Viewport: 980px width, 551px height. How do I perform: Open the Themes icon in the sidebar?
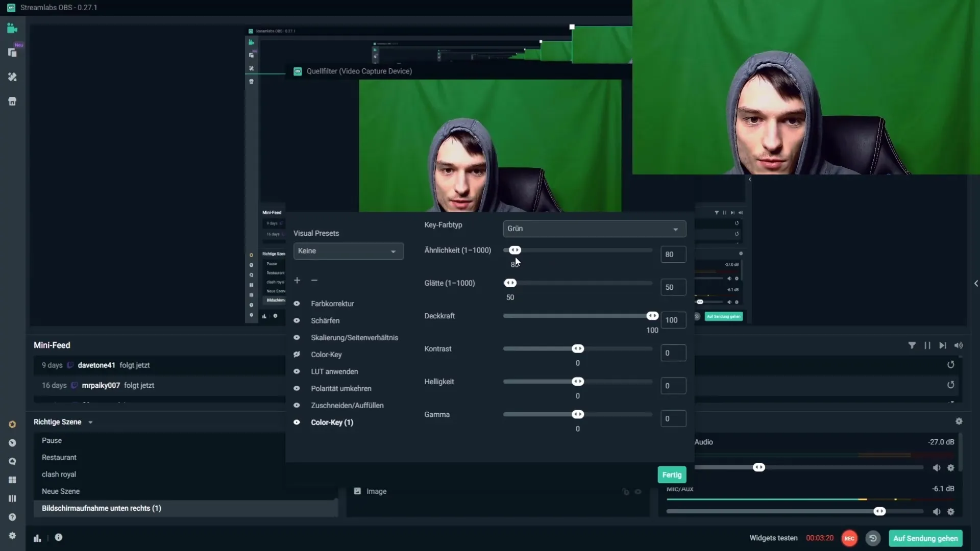pyautogui.click(x=12, y=77)
